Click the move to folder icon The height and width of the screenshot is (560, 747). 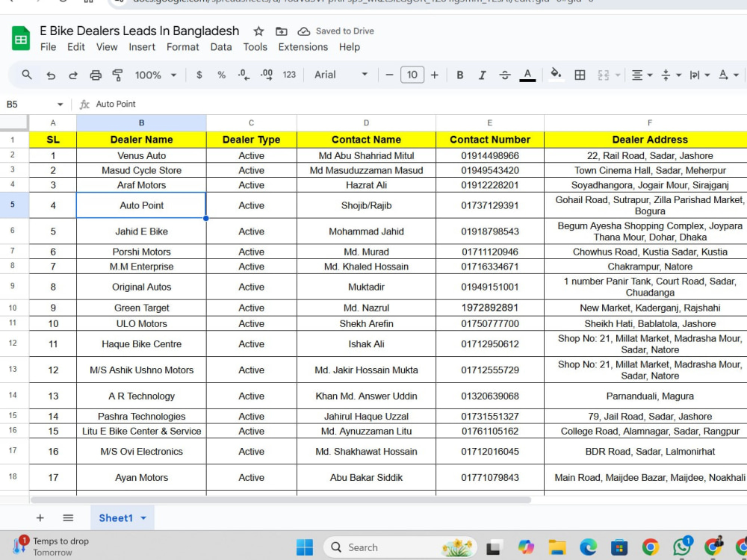[x=282, y=31]
